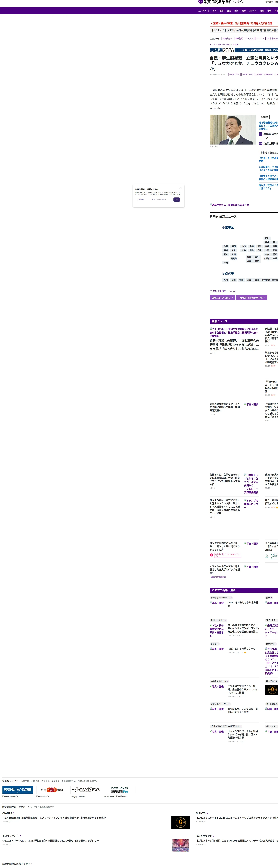
Task: Expand the おでかけエクササイズ section chevron
Action: click(231, 597)
